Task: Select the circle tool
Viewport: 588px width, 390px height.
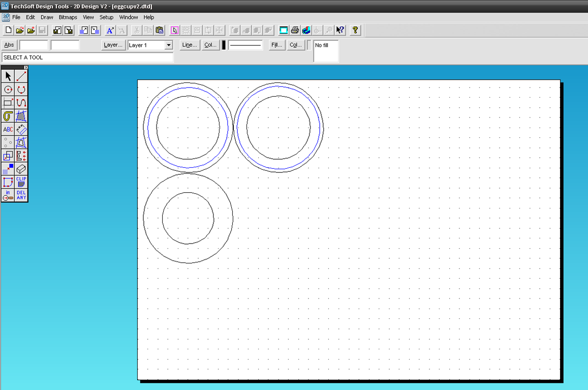Action: point(7,89)
